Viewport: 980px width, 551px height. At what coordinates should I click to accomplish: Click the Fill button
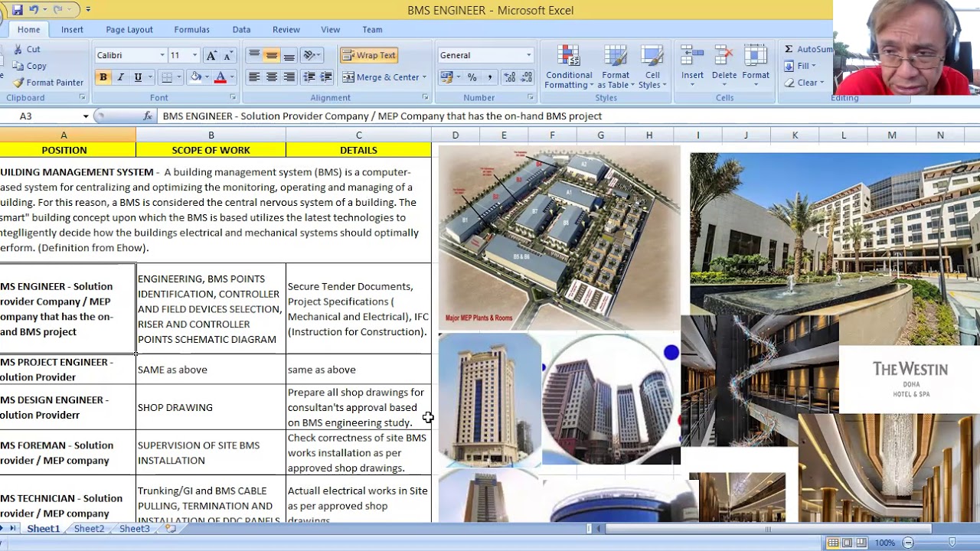[x=801, y=66]
